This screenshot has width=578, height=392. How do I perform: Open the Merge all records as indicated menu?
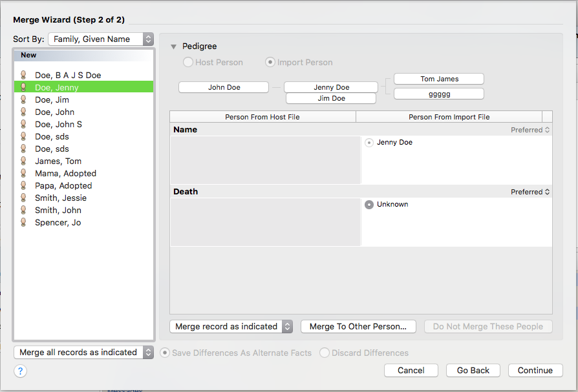(83, 352)
